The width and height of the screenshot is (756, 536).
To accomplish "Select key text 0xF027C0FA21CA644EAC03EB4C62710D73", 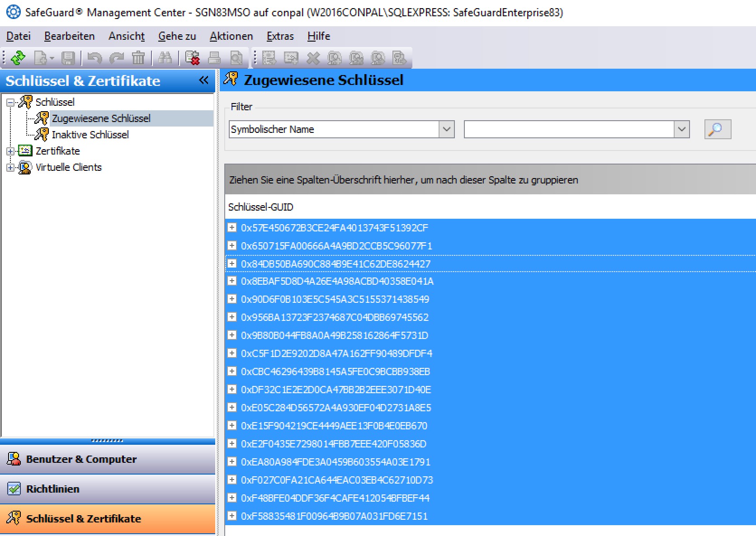I will [x=337, y=480].
